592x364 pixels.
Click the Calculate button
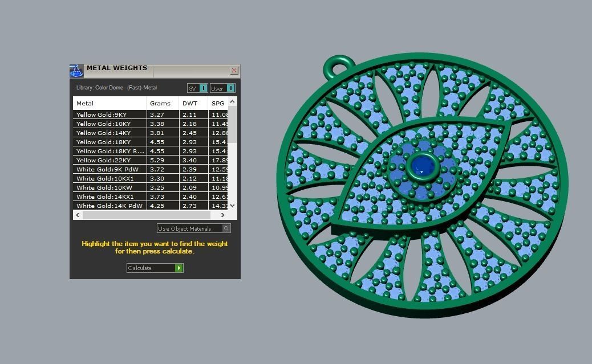pos(155,268)
